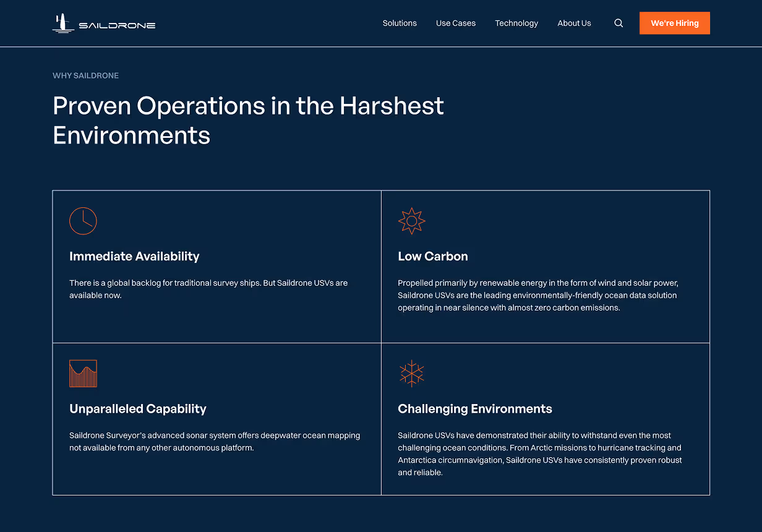Viewport: 762px width, 532px height.
Task: Click the Saildrone logo in the header
Action: (x=103, y=23)
